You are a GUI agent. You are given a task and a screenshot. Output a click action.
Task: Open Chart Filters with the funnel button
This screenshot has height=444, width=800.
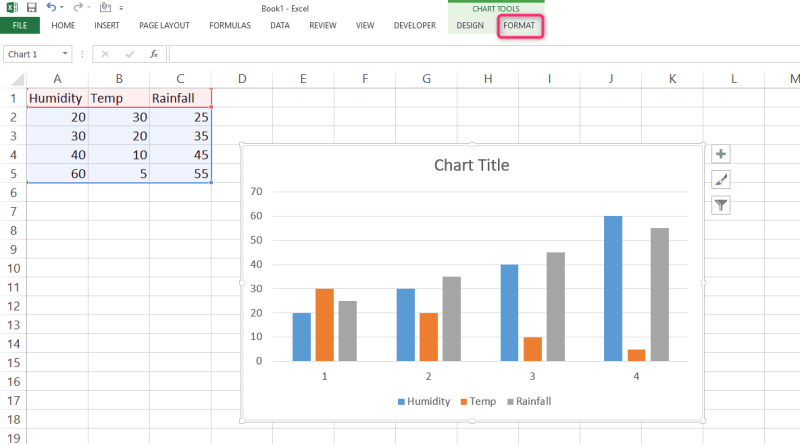click(x=721, y=205)
